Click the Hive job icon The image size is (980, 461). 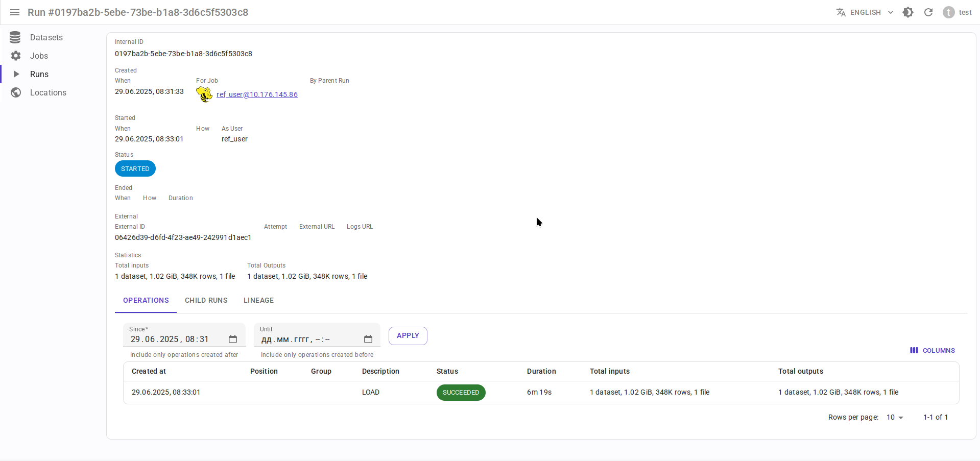204,94
